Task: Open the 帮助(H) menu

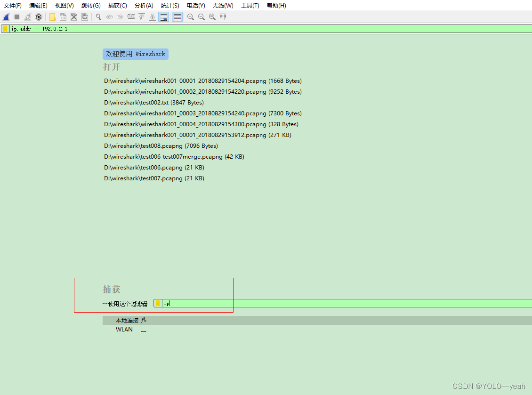Action: [276, 6]
